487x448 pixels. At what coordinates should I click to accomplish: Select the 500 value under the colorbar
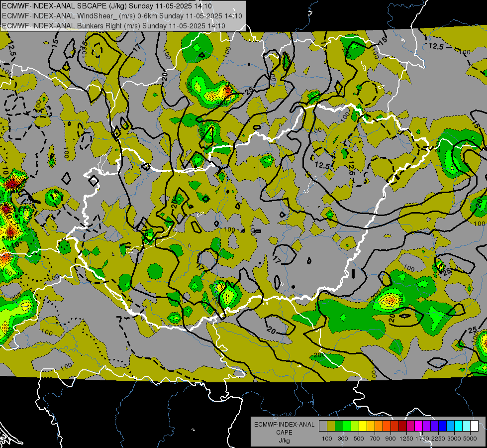pyautogui.click(x=359, y=439)
